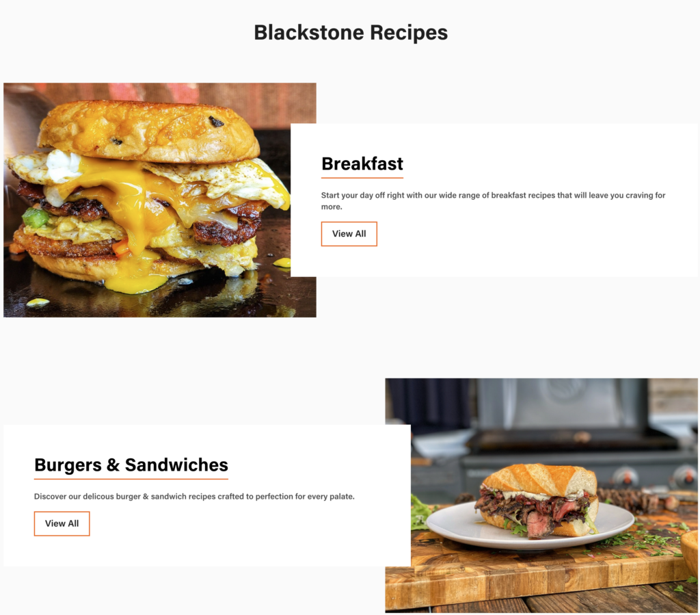700x615 pixels.
Task: Click the white plate holding the sandwich
Action: tap(530, 527)
